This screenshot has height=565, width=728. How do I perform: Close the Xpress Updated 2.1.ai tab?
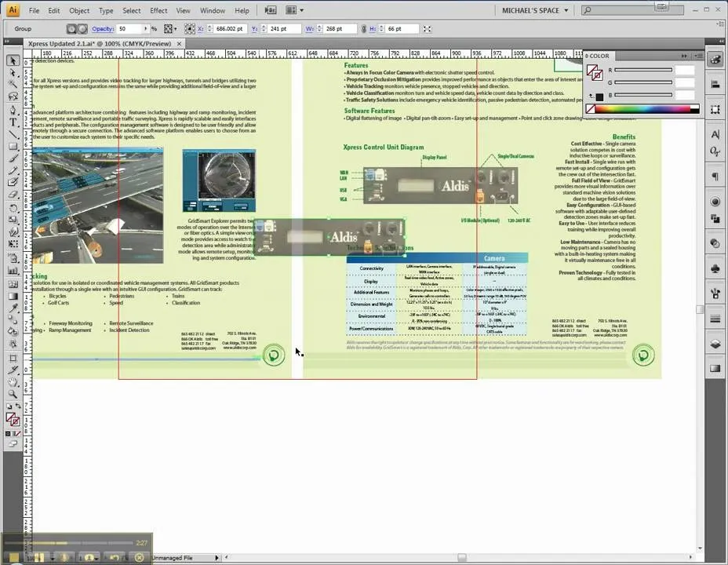click(179, 44)
